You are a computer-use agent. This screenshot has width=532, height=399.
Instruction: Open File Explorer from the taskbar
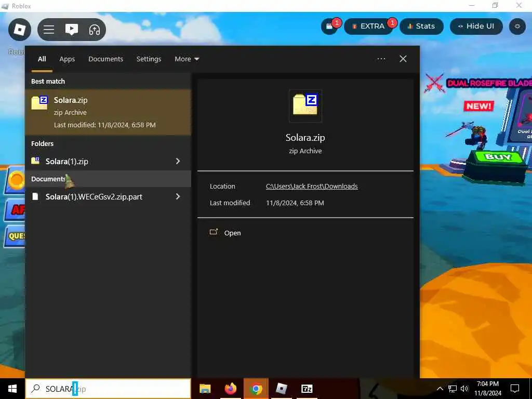click(x=205, y=389)
